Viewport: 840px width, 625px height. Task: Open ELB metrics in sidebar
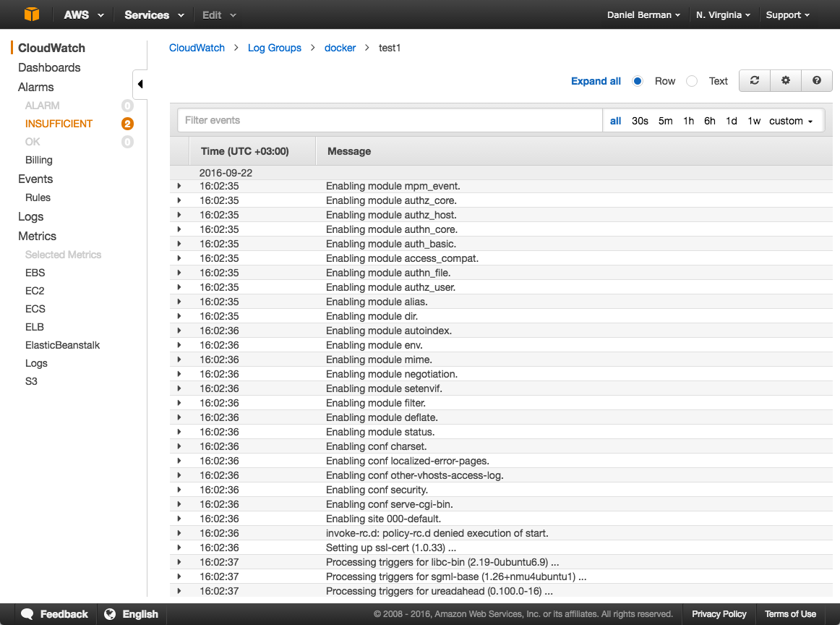click(x=34, y=327)
